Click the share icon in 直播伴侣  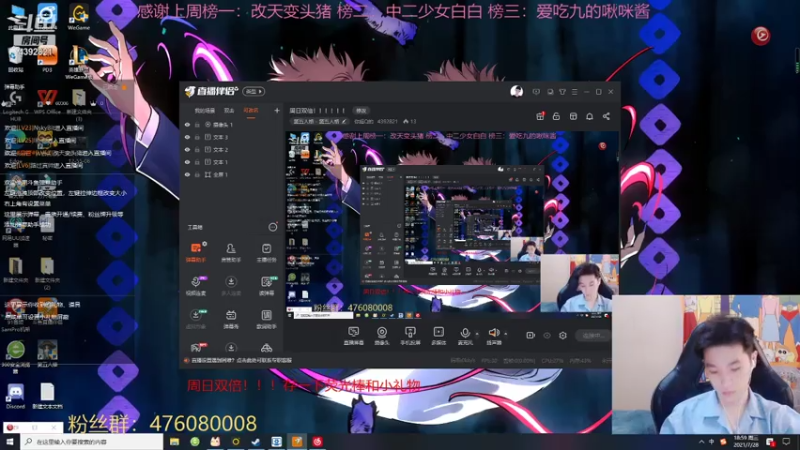(606, 116)
